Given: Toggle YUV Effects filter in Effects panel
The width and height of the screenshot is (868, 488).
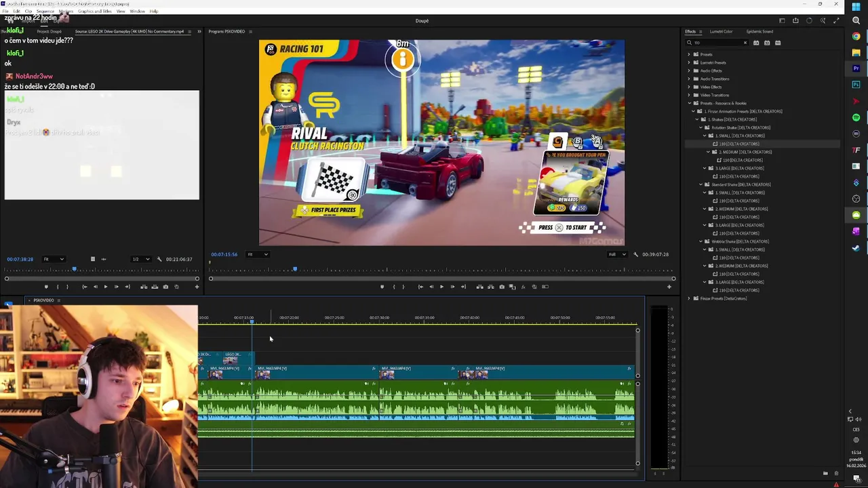Looking at the screenshot, I should pos(778,43).
